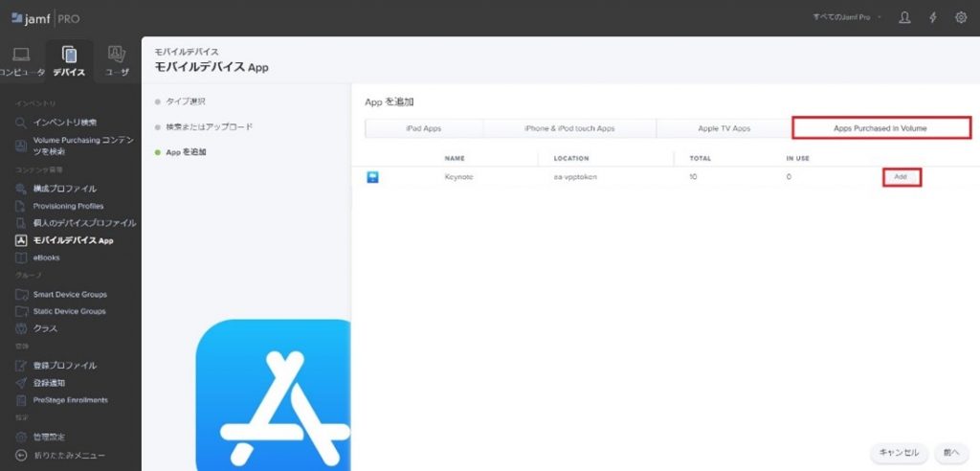Select the コンピュータ section tab
The width and height of the screenshot is (980, 471).
(x=22, y=61)
